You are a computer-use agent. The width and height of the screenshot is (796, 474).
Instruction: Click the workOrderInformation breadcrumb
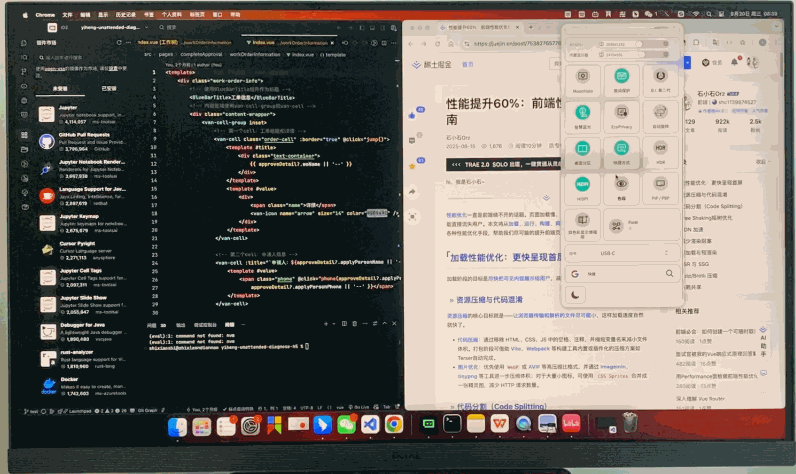tap(255, 54)
